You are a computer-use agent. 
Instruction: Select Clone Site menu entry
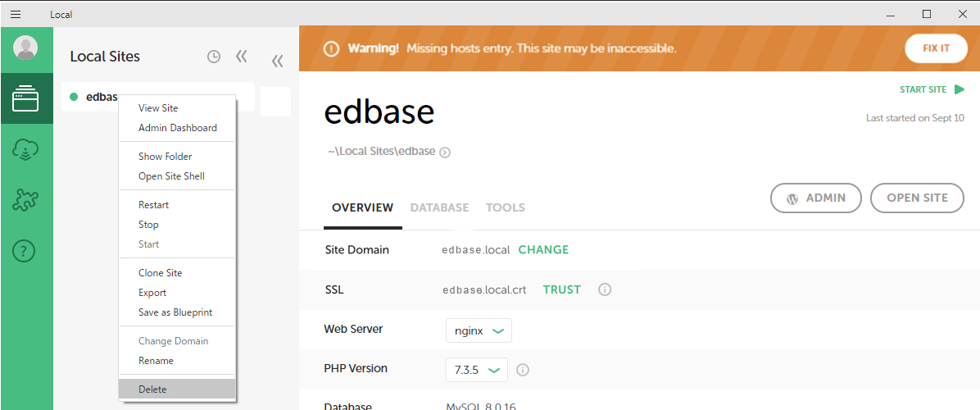click(x=177, y=273)
